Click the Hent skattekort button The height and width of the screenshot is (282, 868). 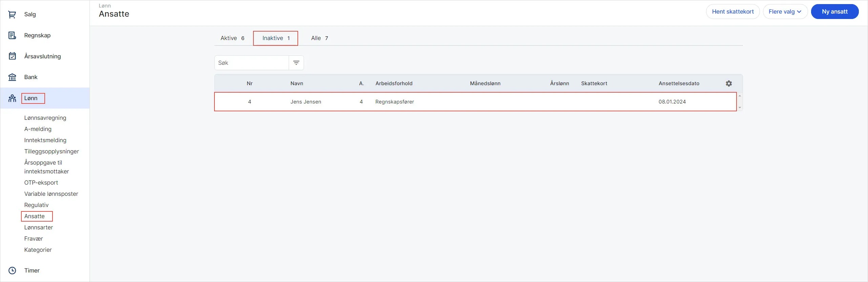(733, 12)
